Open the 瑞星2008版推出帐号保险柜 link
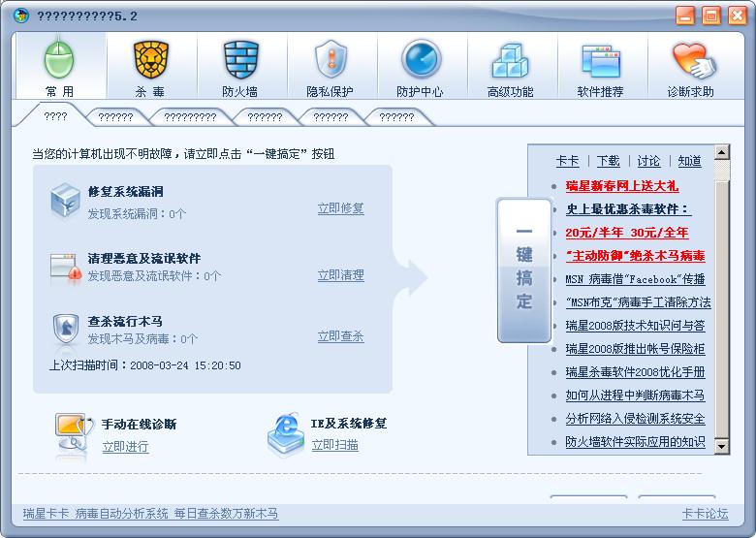 coord(636,349)
